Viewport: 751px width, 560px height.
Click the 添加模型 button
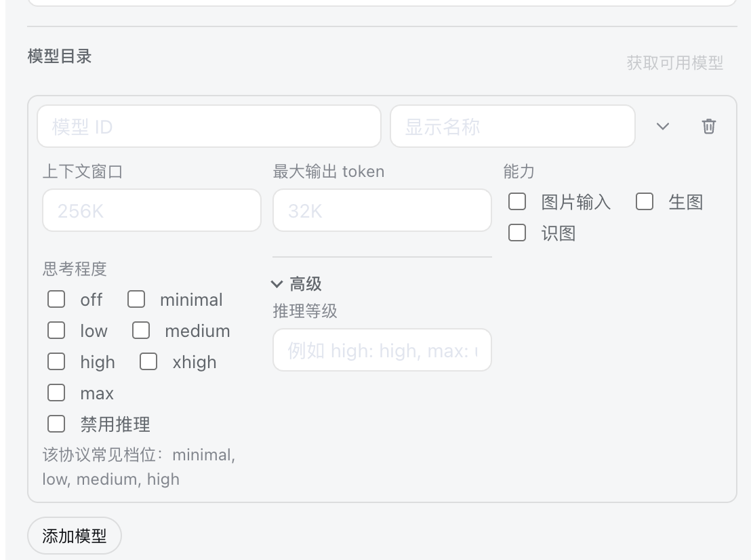(75, 536)
